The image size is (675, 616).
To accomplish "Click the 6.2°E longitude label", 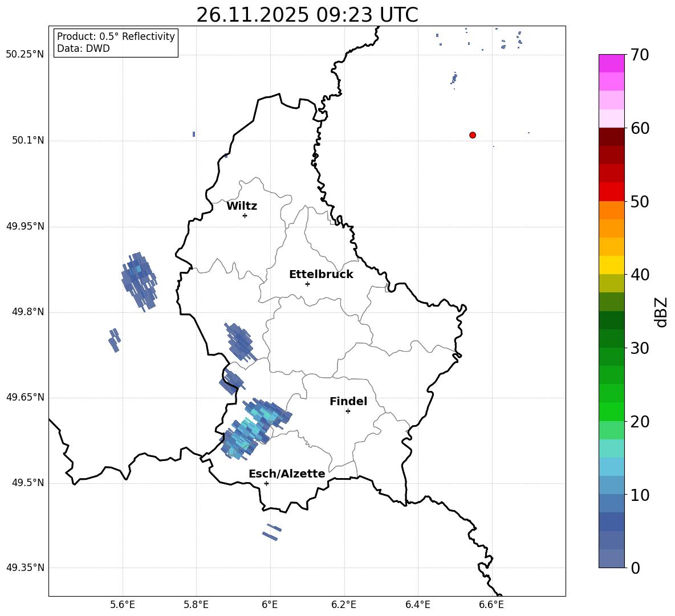I will pos(344,605).
